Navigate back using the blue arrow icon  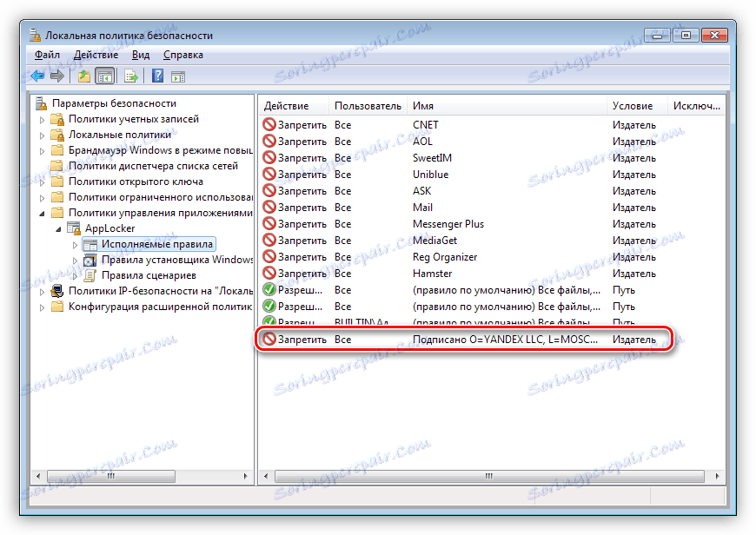pos(37,76)
